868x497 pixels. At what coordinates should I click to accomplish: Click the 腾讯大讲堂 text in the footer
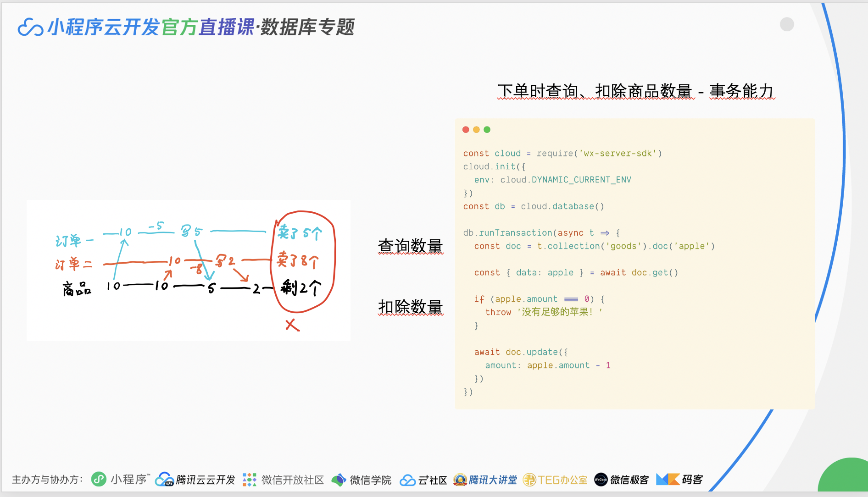(493, 480)
